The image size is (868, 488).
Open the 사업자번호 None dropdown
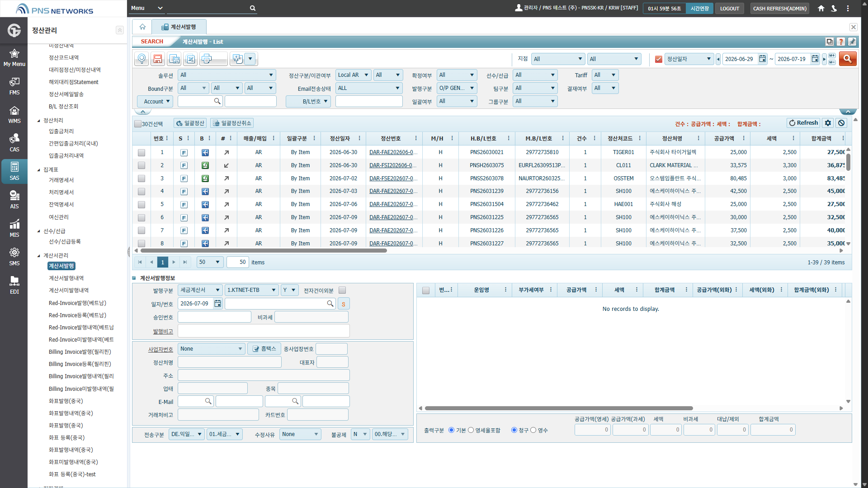click(x=211, y=349)
